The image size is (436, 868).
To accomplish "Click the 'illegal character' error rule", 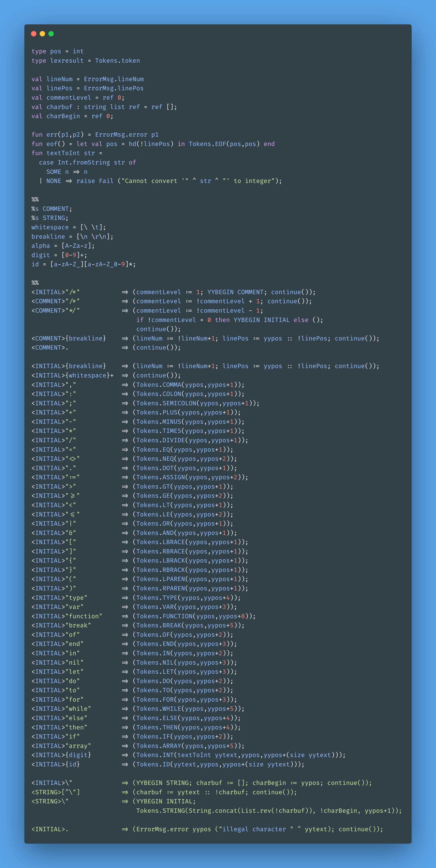I will [207, 829].
